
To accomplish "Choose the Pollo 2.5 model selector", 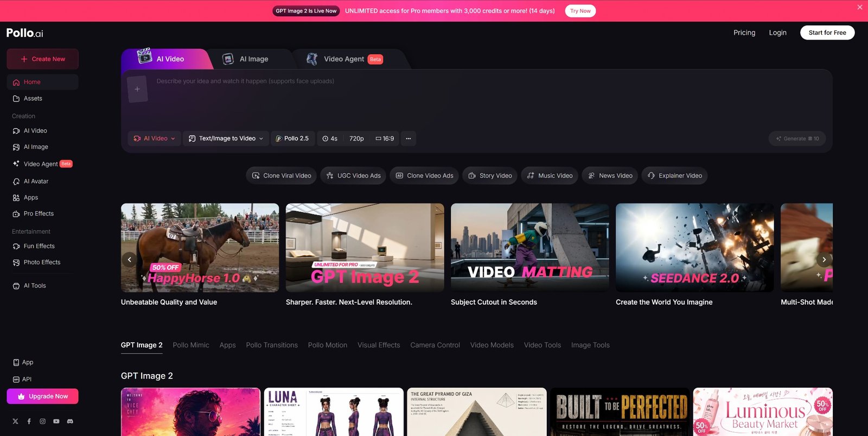I will (292, 138).
